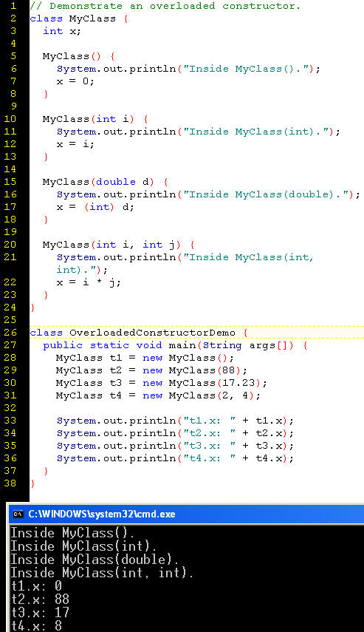Click line number 26 in the gutter
This screenshot has width=364, height=632.
[10, 333]
